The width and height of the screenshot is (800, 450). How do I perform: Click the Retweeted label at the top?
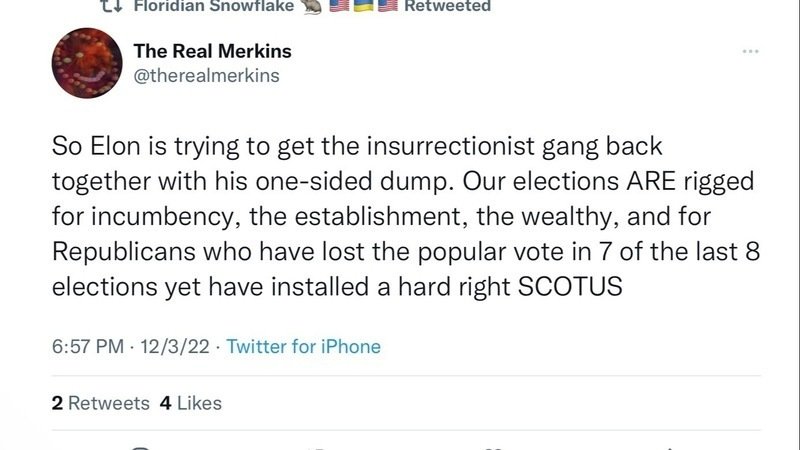coord(447,6)
